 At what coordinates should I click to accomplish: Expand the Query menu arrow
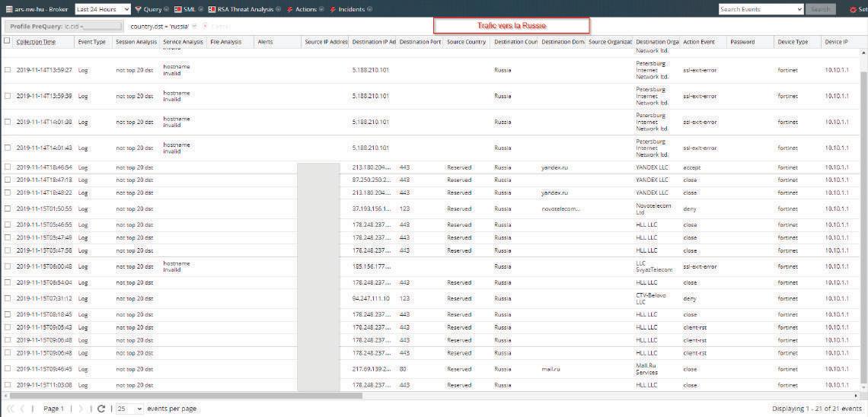click(x=166, y=9)
